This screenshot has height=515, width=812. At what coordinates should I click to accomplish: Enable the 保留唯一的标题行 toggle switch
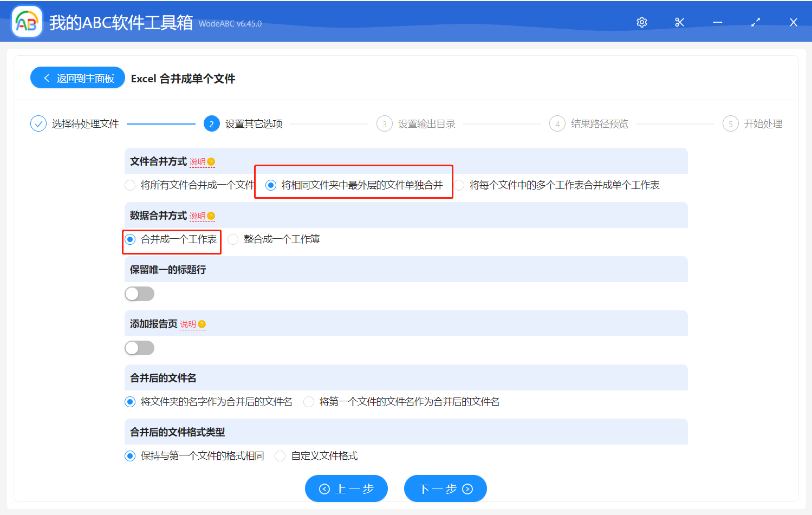point(139,294)
